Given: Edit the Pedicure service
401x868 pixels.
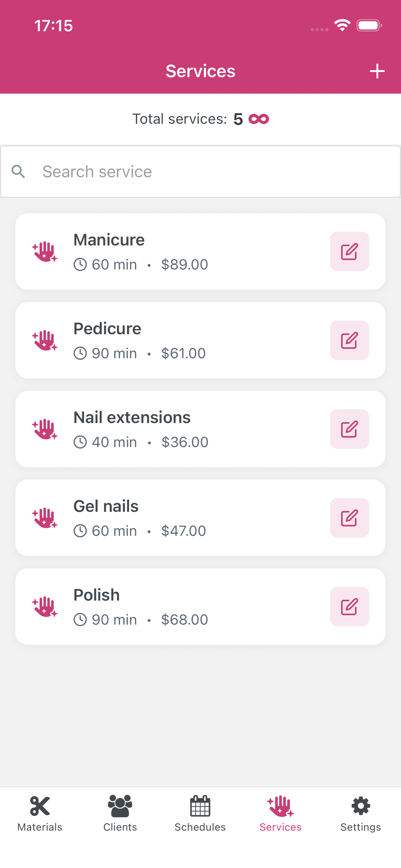Looking at the screenshot, I should point(349,340).
